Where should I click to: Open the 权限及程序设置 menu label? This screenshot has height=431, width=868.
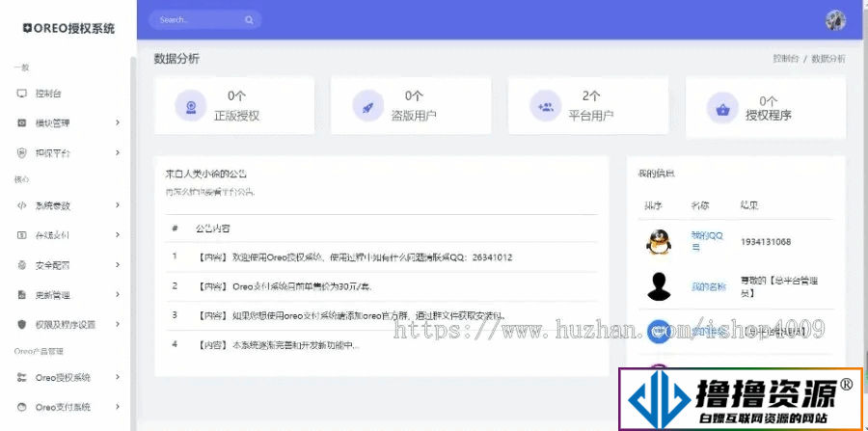tap(66, 325)
